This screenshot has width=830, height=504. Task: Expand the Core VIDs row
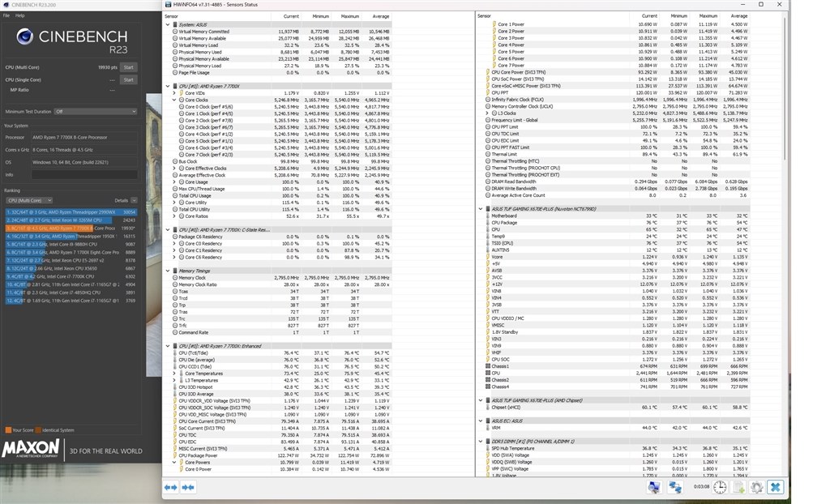tap(174, 93)
